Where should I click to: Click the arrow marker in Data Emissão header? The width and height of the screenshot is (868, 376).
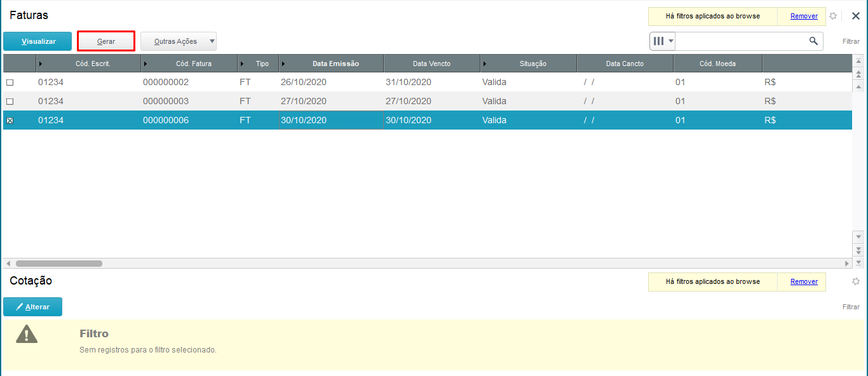(x=284, y=64)
